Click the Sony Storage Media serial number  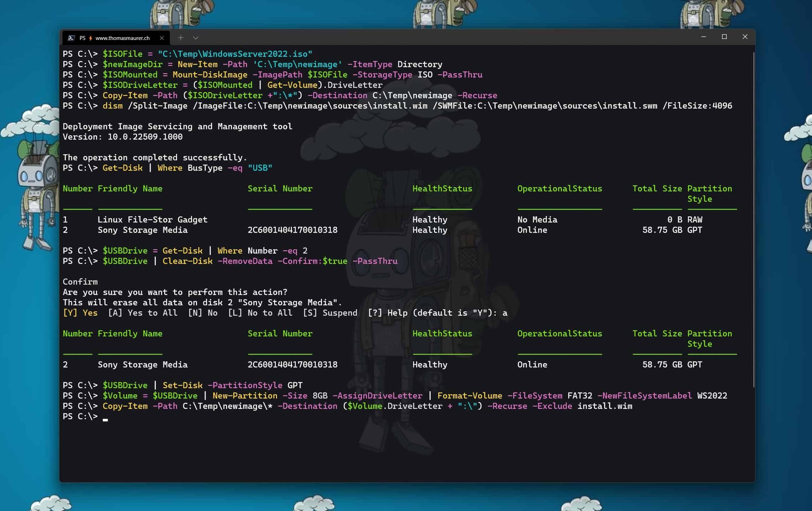click(x=293, y=230)
